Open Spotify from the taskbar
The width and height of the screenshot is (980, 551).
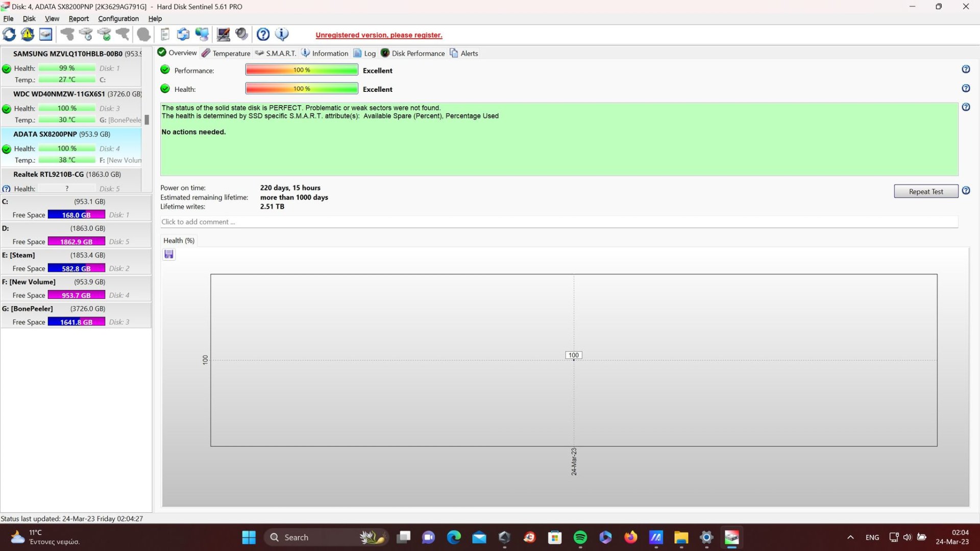[580, 537]
